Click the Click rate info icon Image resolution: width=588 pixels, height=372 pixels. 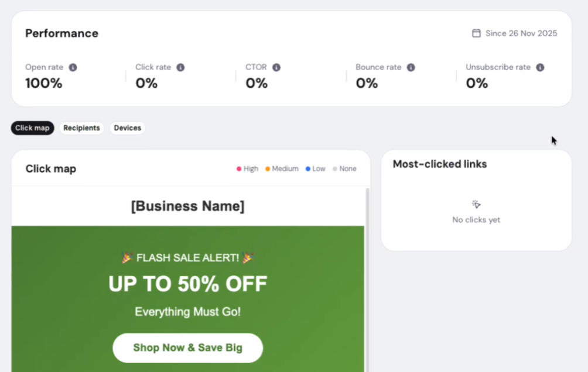180,67
